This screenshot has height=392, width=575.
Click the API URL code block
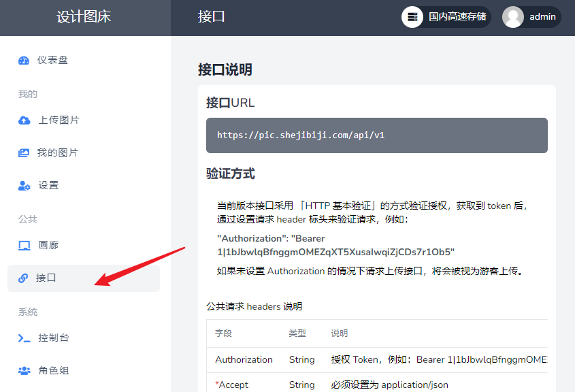[376, 135]
